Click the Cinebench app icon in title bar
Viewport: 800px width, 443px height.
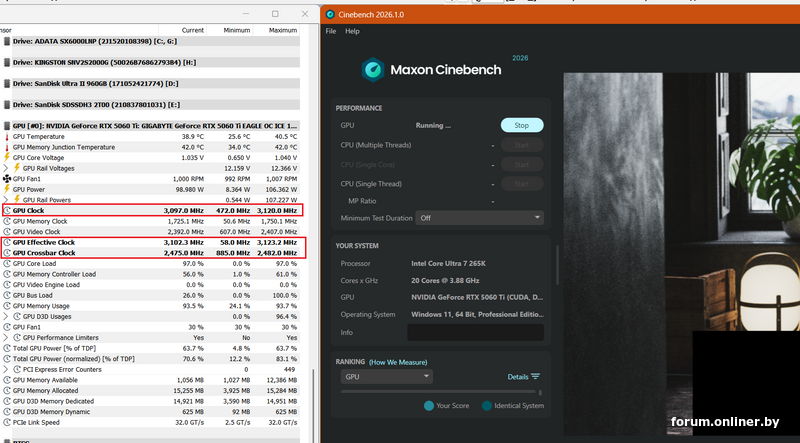click(x=330, y=14)
